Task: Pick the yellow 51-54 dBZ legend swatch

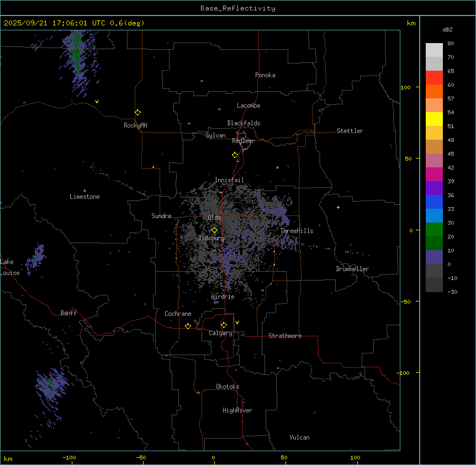Action: tap(434, 119)
